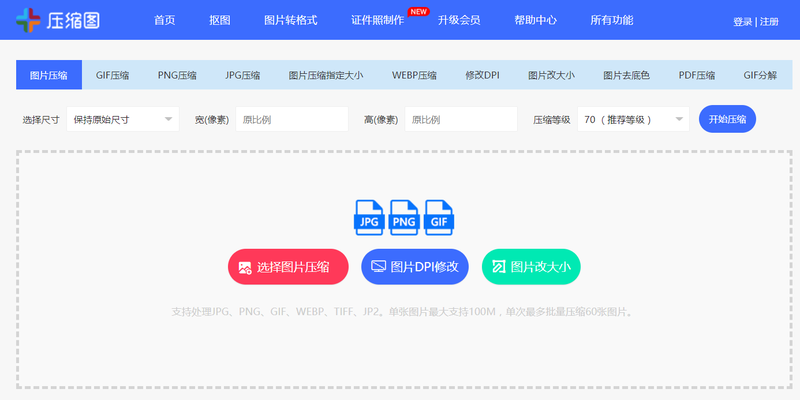Open 升级会员 in top navigation

click(459, 20)
